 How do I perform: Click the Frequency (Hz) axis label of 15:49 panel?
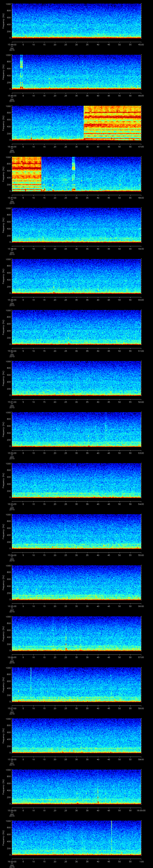pos(3,276)
